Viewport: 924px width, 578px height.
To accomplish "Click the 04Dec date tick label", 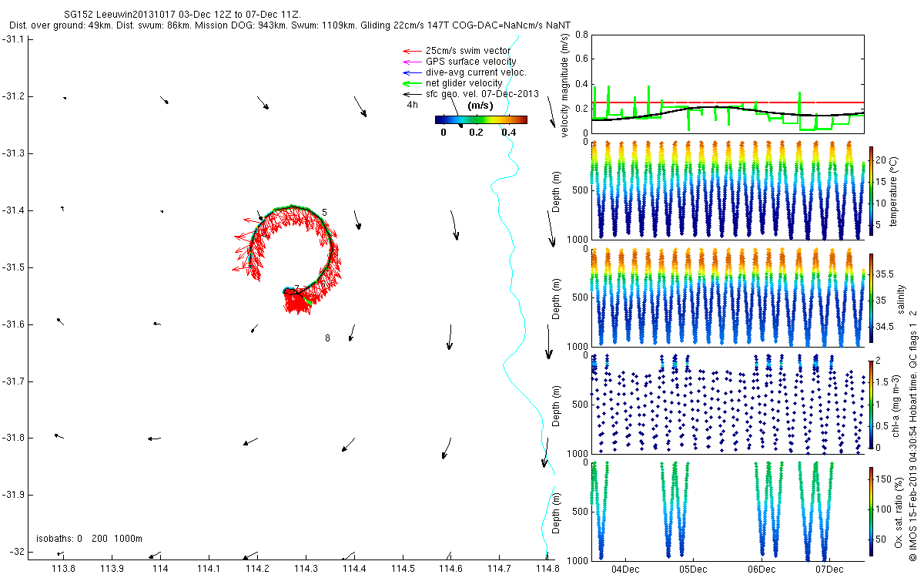I will click(x=624, y=570).
